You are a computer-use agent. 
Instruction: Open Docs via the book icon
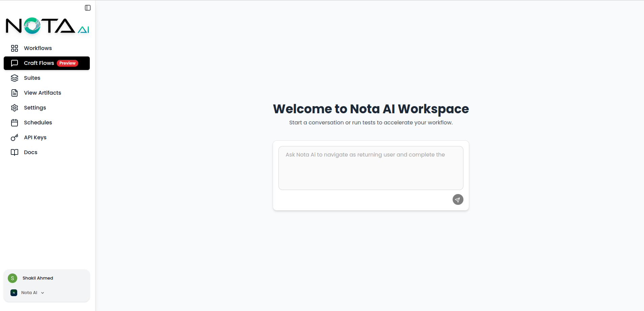pyautogui.click(x=15, y=152)
